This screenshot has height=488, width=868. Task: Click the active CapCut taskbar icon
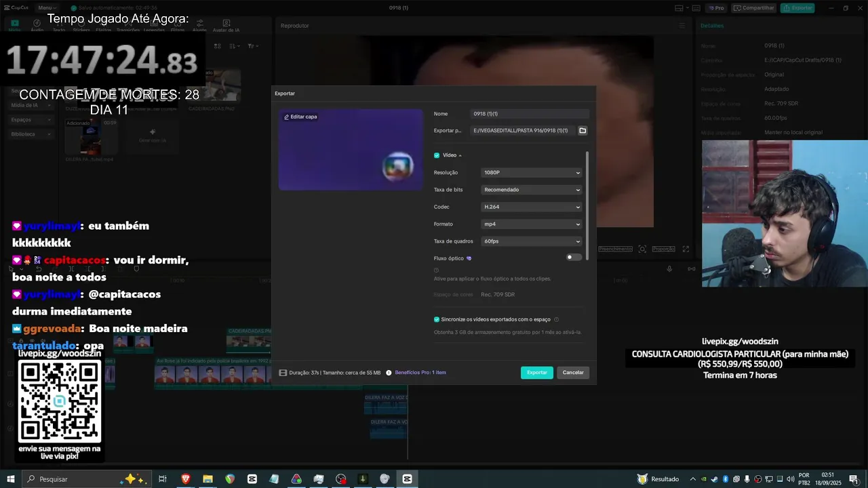click(x=407, y=479)
